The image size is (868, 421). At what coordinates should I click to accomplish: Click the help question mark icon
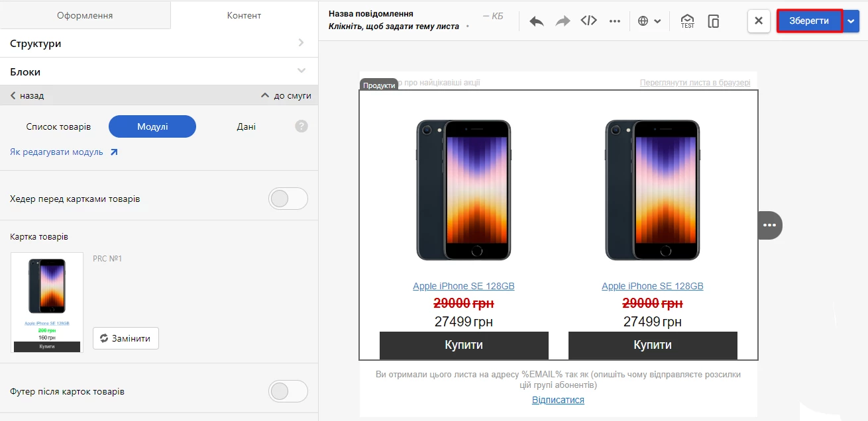301,126
